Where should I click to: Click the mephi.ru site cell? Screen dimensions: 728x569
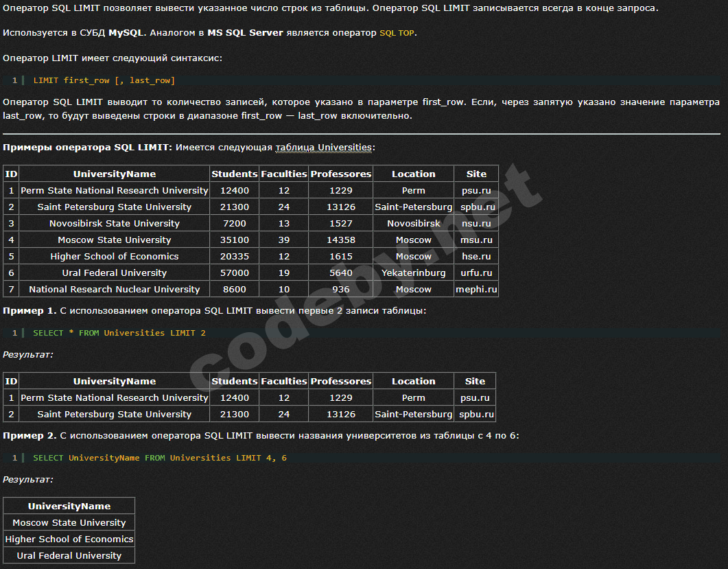point(476,290)
